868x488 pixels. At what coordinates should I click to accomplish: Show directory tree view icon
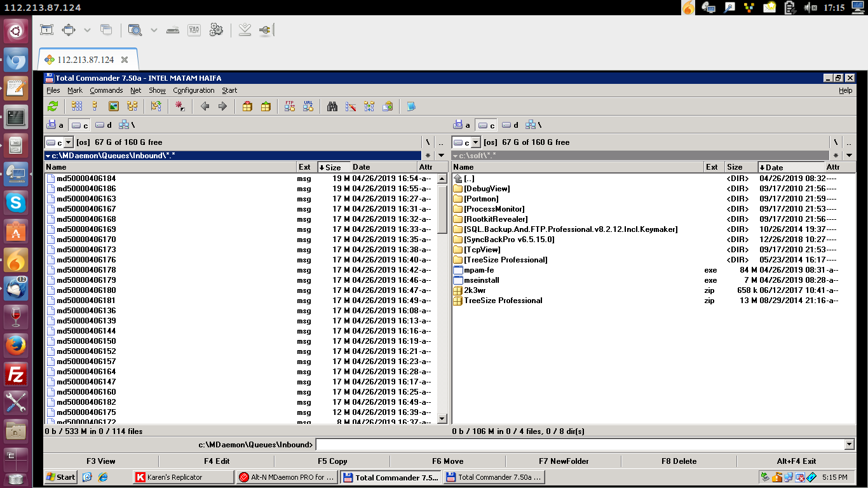132,106
